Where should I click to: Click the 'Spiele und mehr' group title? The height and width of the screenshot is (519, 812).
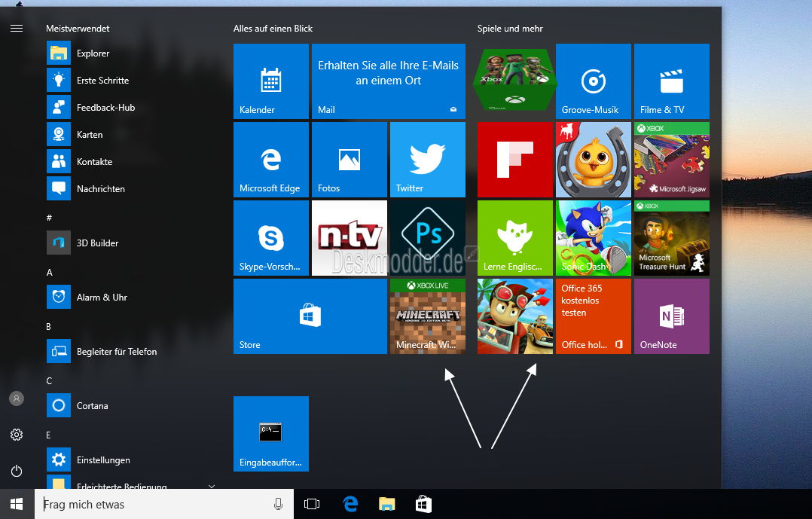510,29
